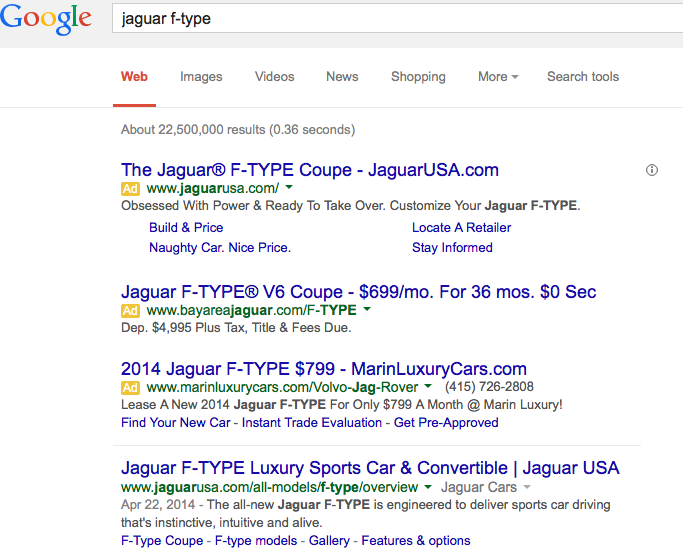
Task: Click the www.bayareajaguar.com/F-TYPE URL text
Action: click(x=251, y=311)
